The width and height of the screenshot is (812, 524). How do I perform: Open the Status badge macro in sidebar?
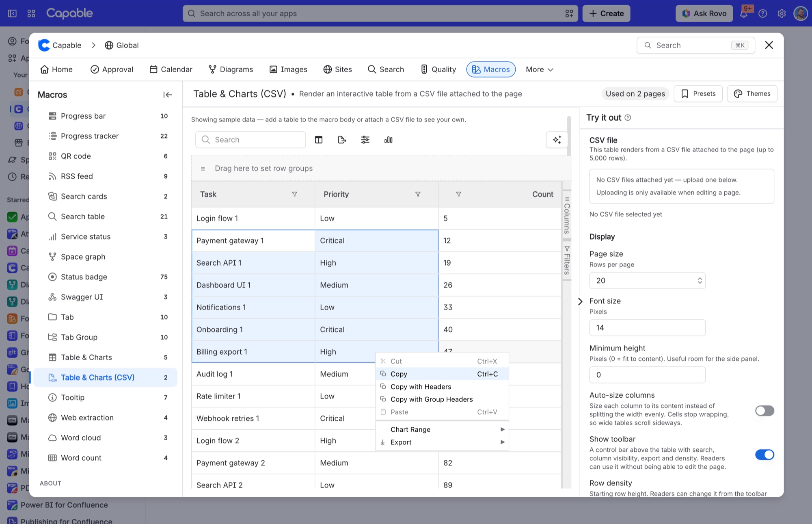click(x=106, y=277)
